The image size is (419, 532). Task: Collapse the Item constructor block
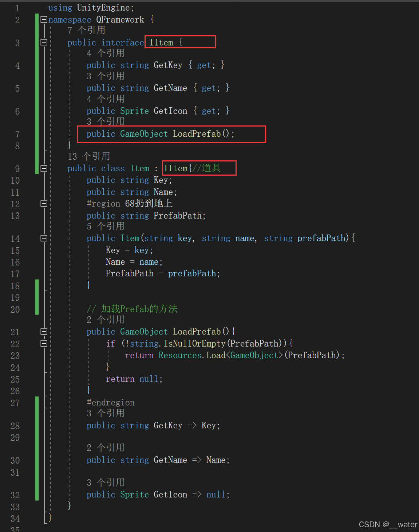click(44, 238)
